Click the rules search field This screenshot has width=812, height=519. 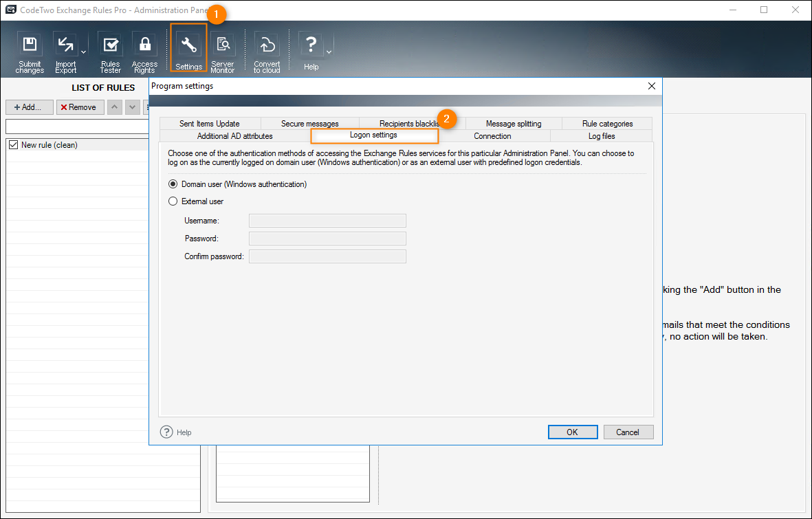[x=78, y=126]
